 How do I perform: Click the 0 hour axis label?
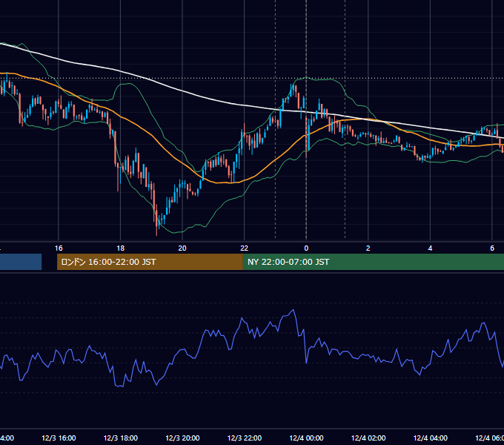306,248
